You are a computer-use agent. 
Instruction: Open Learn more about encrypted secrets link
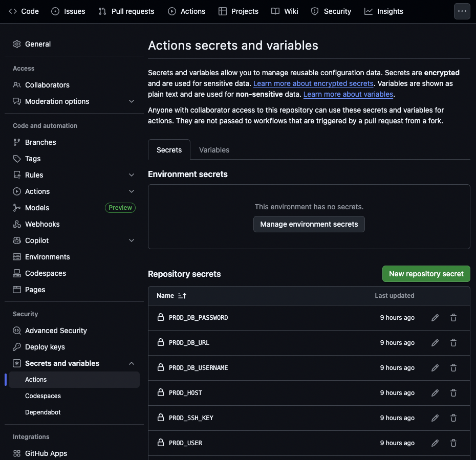(x=313, y=83)
